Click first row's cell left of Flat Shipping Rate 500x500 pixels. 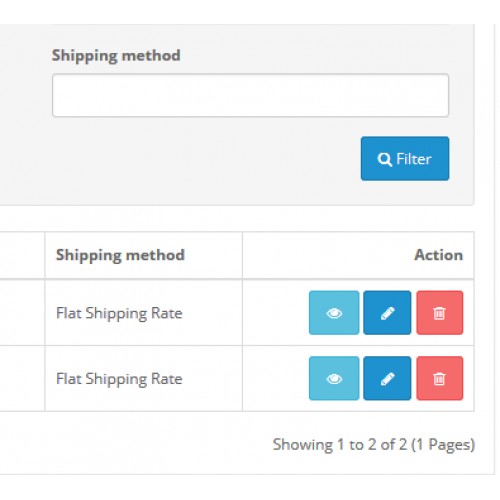click(x=22, y=313)
